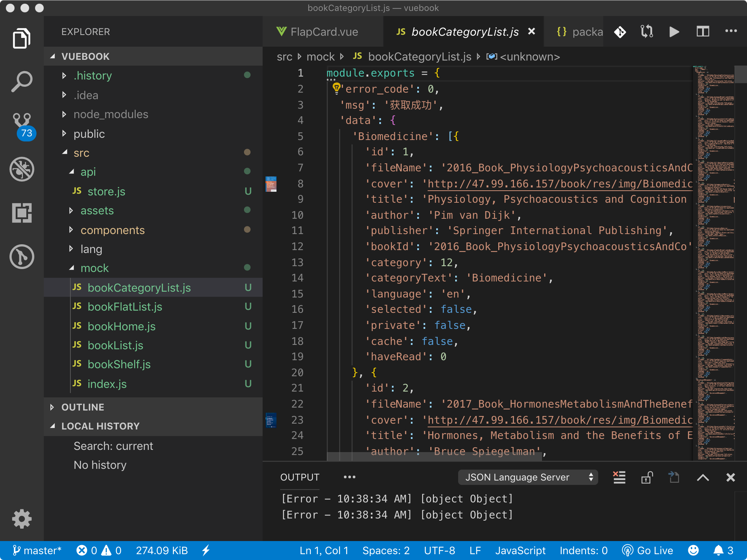Open the Manage gear icon
This screenshot has width=747, height=560.
click(22, 519)
